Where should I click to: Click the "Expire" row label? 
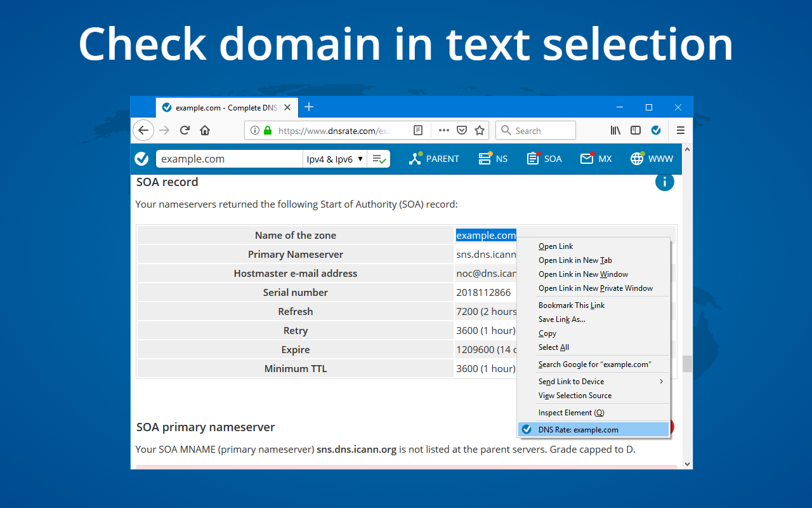pyautogui.click(x=296, y=350)
